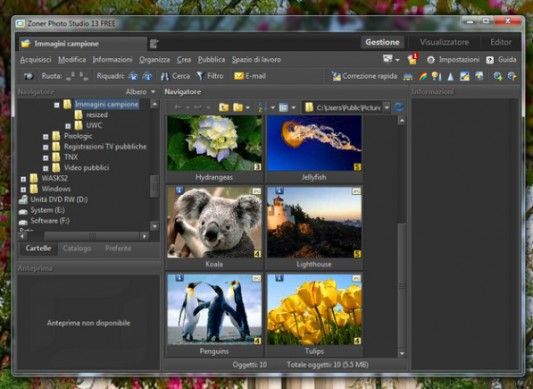The height and width of the screenshot is (389, 533).
Task: Click the second Riquadri icon
Action: [x=147, y=77]
